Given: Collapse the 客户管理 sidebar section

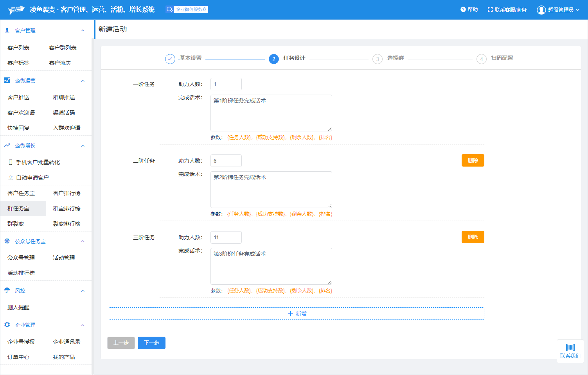Looking at the screenshot, I should pyautogui.click(x=83, y=31).
